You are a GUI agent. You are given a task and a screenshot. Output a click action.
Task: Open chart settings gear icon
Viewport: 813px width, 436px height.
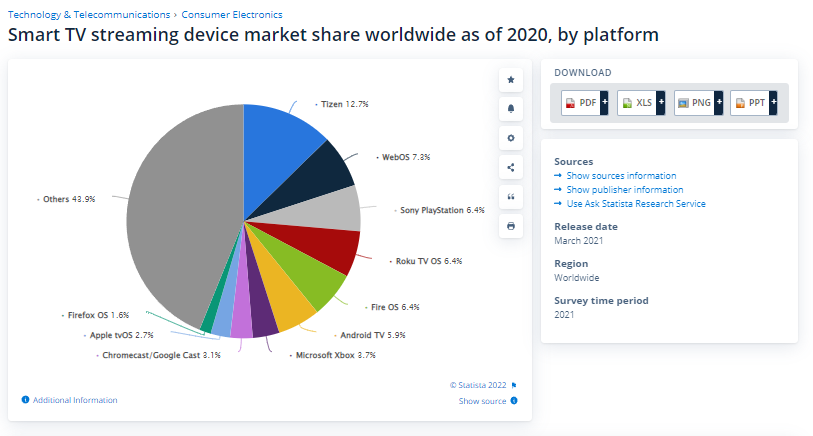click(511, 138)
